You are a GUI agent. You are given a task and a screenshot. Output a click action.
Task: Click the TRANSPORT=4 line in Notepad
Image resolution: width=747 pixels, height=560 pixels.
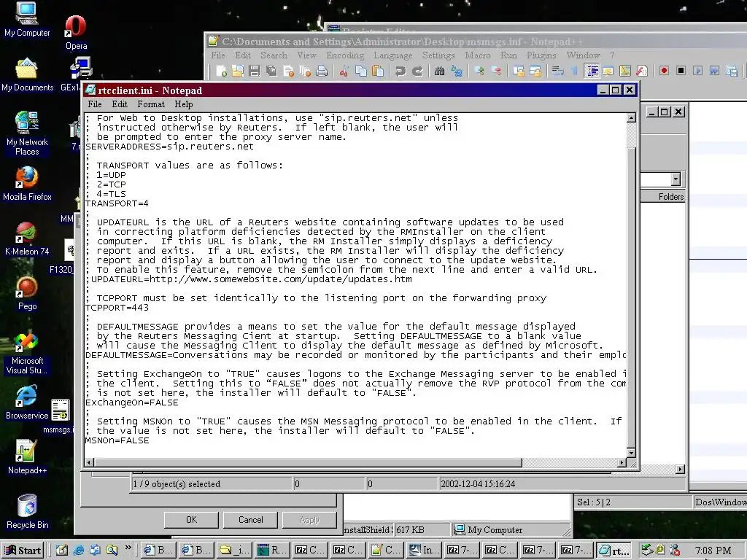[117, 203]
